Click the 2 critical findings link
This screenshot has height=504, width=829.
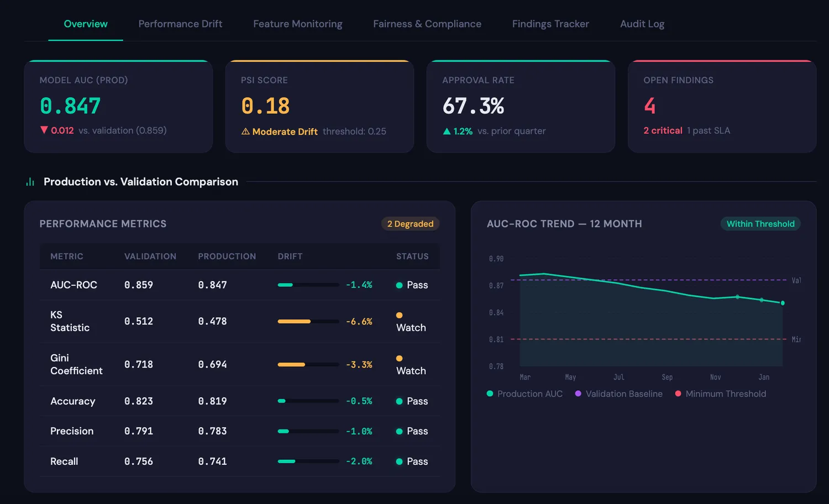click(663, 130)
